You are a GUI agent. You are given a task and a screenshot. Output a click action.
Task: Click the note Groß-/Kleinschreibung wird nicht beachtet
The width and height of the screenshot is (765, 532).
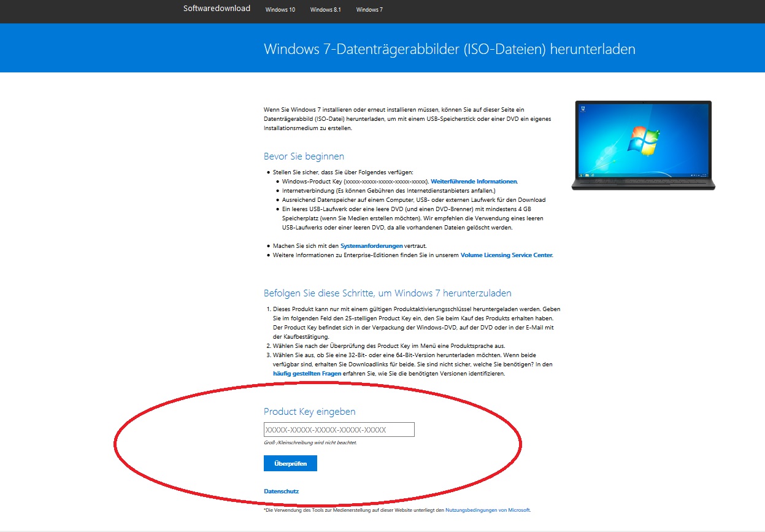coord(310,442)
